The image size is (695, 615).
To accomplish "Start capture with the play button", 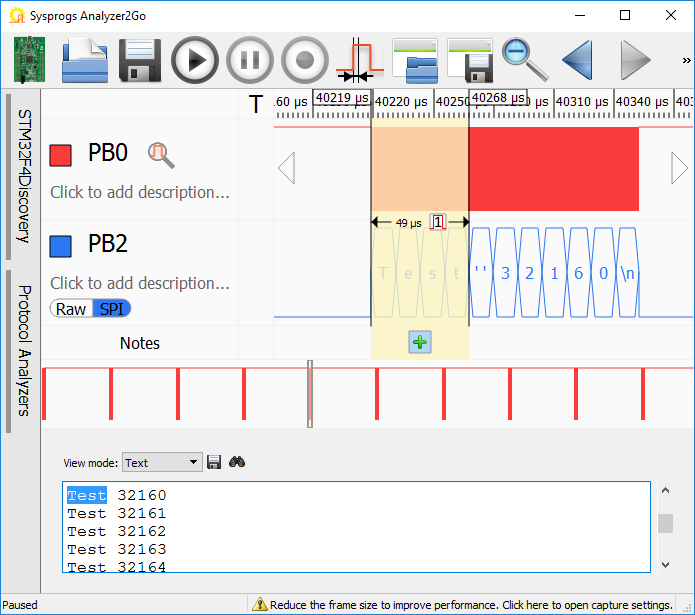I will [195, 60].
